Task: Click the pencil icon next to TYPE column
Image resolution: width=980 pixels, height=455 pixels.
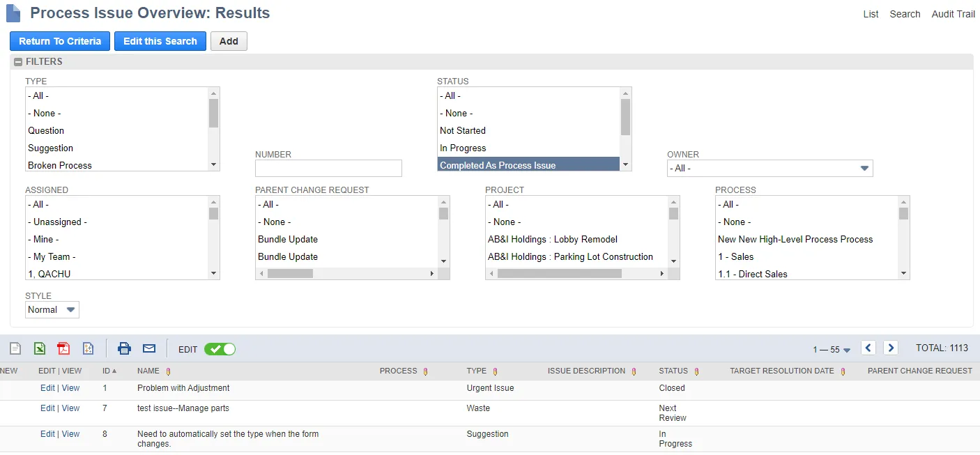Action: tap(495, 371)
